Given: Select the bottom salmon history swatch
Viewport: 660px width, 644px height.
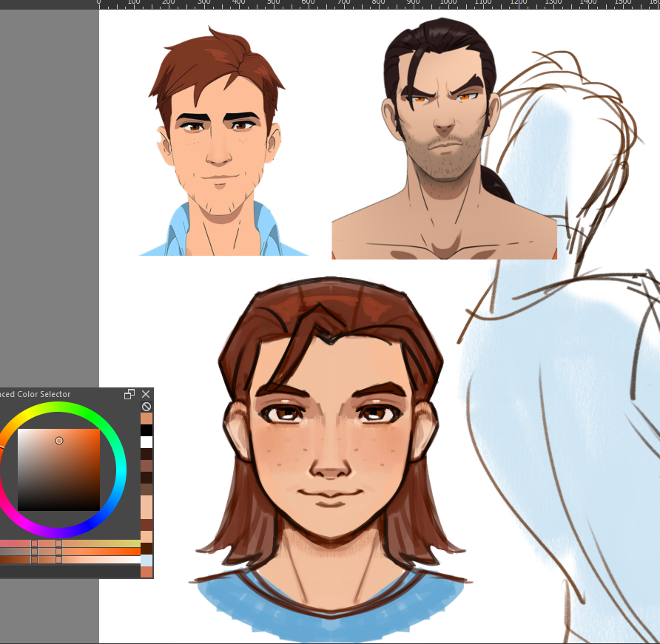Looking at the screenshot, I should (x=147, y=572).
